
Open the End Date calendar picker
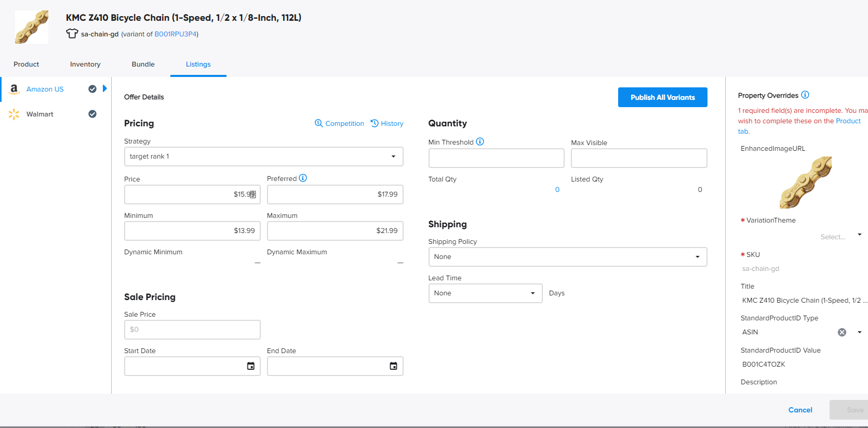393,366
